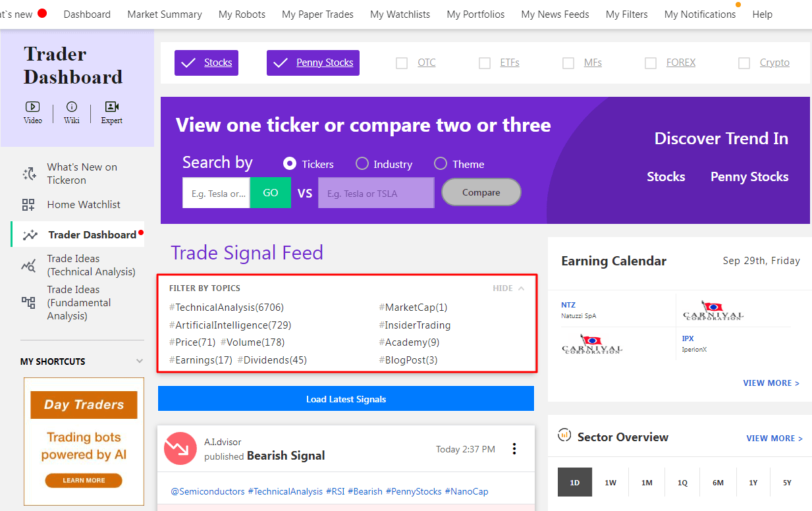Focus the first ticker search field
The image size is (812, 511).
click(x=216, y=193)
